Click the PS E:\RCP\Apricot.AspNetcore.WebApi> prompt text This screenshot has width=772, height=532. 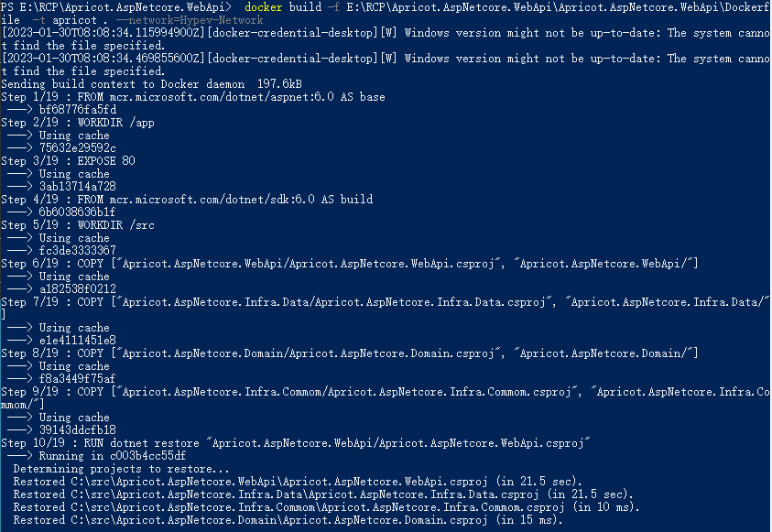116,7
